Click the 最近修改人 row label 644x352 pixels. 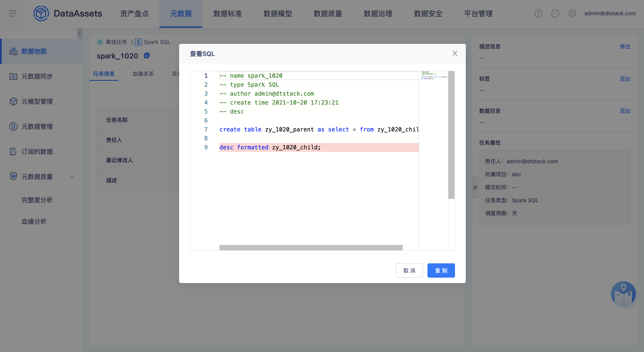pos(120,160)
